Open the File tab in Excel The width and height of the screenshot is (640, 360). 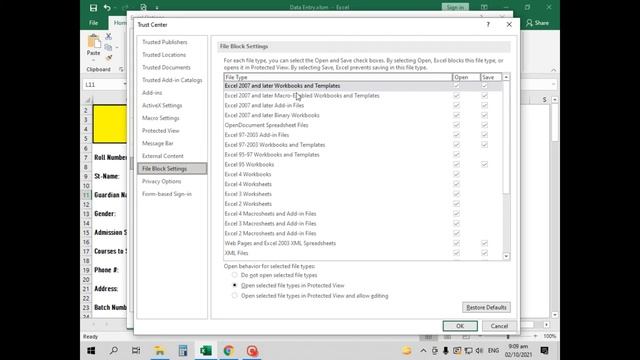[x=93, y=23]
